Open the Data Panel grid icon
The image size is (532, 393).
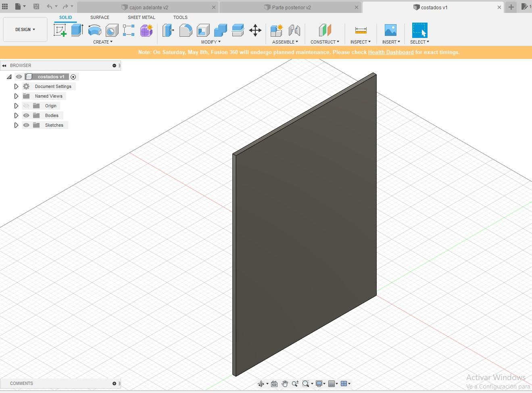[x=5, y=6]
